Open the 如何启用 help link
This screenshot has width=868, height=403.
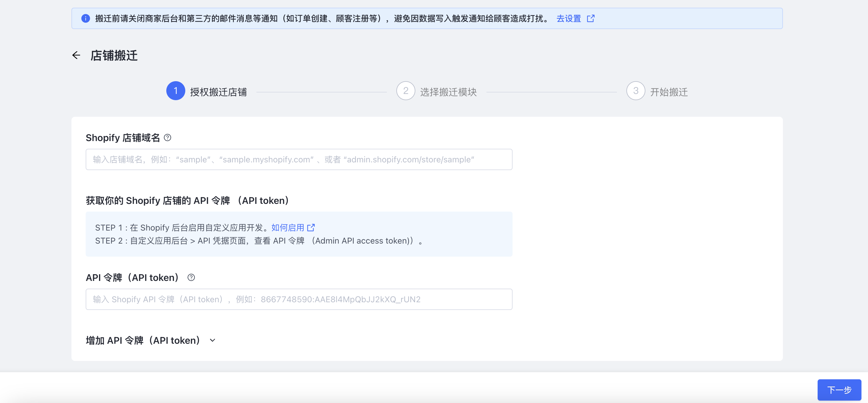tap(288, 228)
